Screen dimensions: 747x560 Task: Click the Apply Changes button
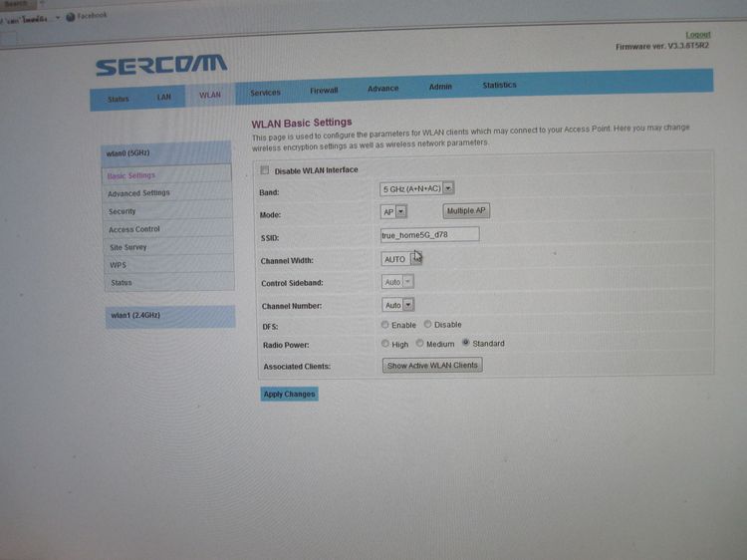click(x=289, y=394)
